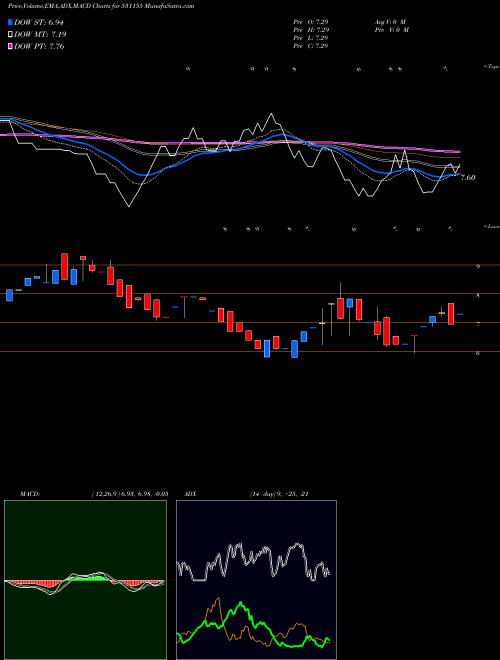Click the price axis label 8
Image resolution: width=500 pixels, height=660 pixels.
coord(478,296)
